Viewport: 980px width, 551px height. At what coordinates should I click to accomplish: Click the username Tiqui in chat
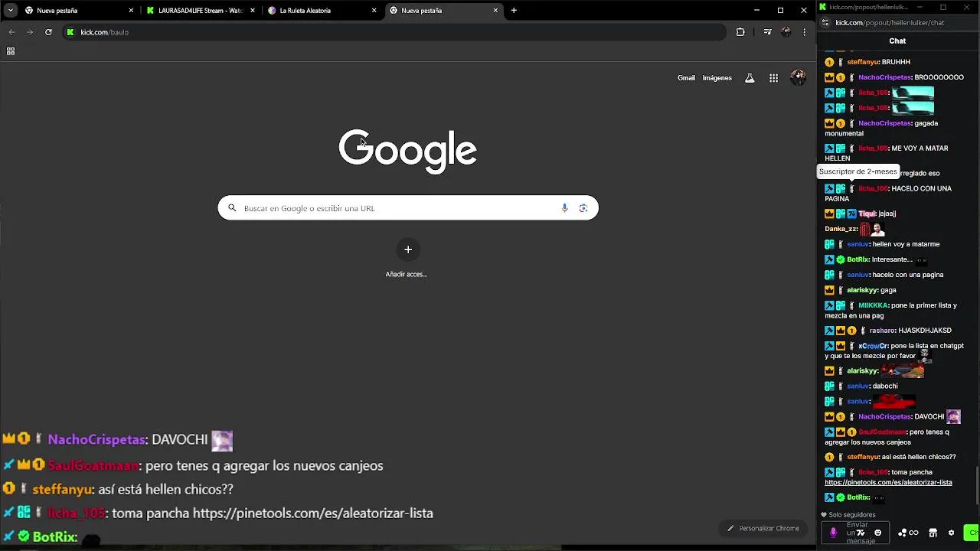(x=867, y=214)
